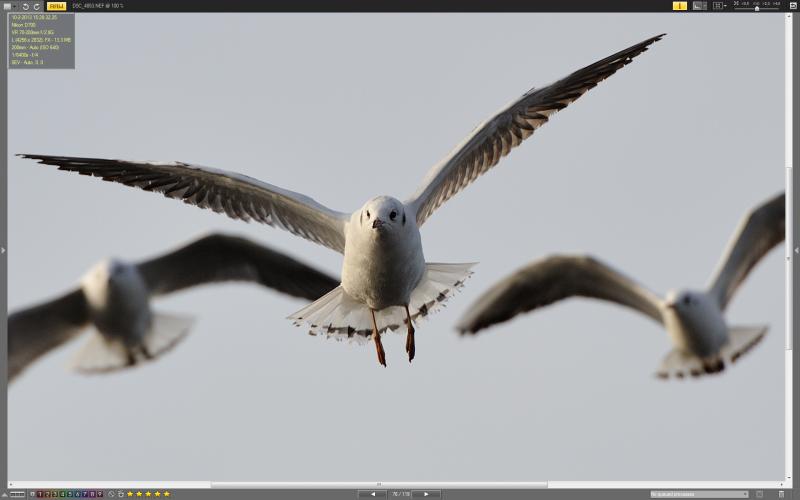800x500 pixels.
Task: Toggle the checkbox next to bottom dropdown
Action: pos(759,494)
